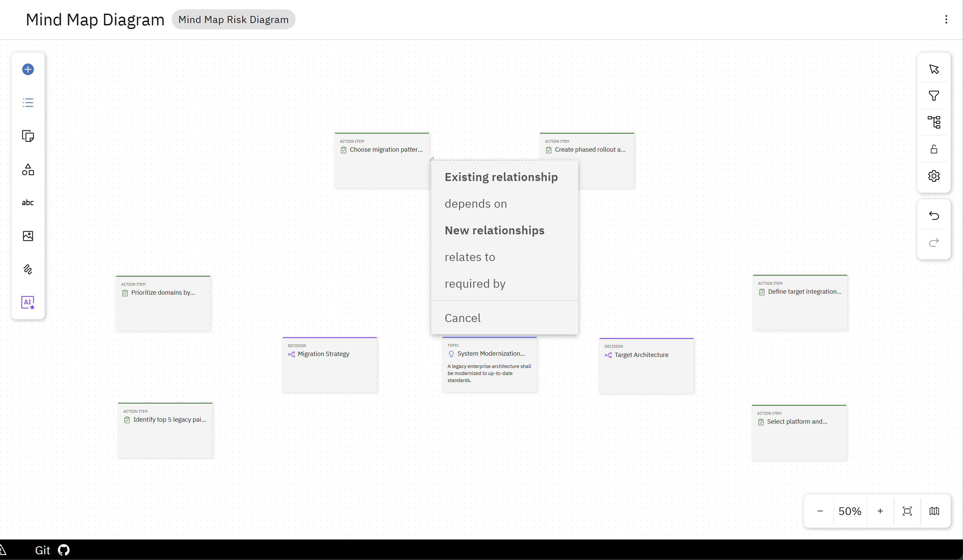Click the warning triangle in status bar
Viewport: 963px width, 560px height.
point(3,550)
